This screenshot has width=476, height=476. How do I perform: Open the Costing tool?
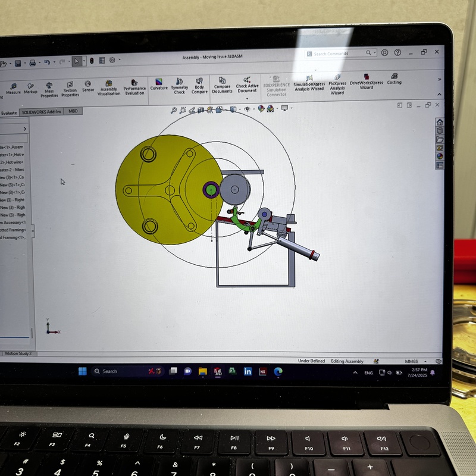[394, 79]
